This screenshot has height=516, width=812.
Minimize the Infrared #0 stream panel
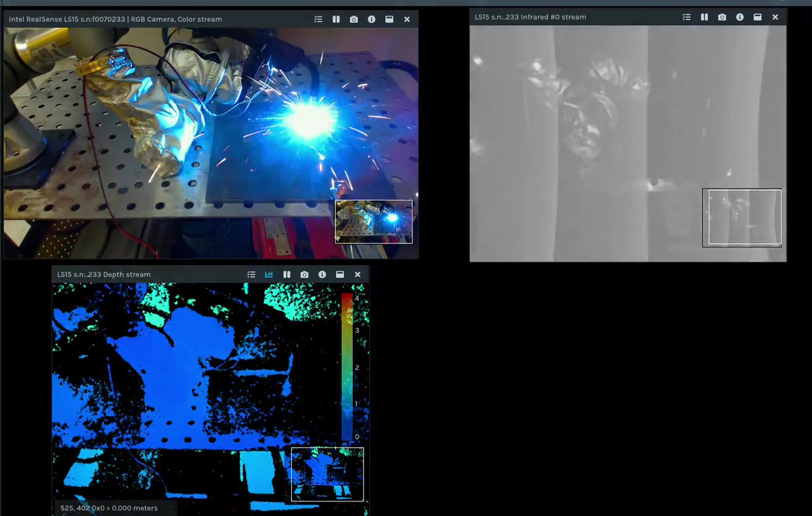[757, 17]
